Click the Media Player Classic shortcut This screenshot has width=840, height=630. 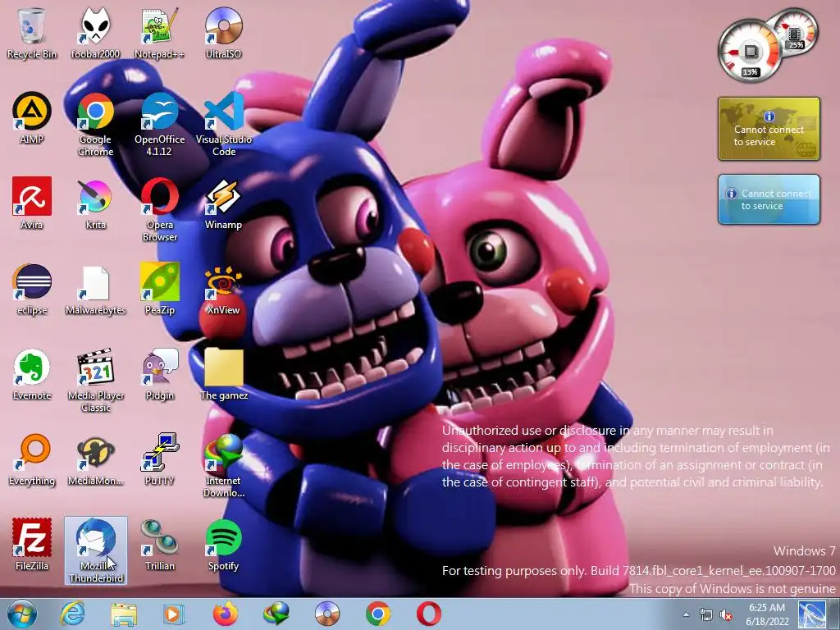tap(95, 381)
